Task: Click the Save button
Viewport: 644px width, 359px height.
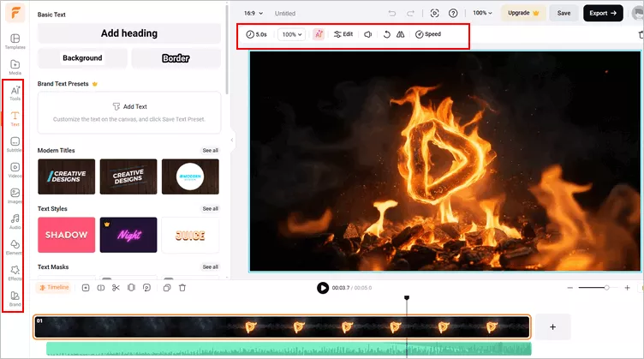Action: tap(563, 13)
